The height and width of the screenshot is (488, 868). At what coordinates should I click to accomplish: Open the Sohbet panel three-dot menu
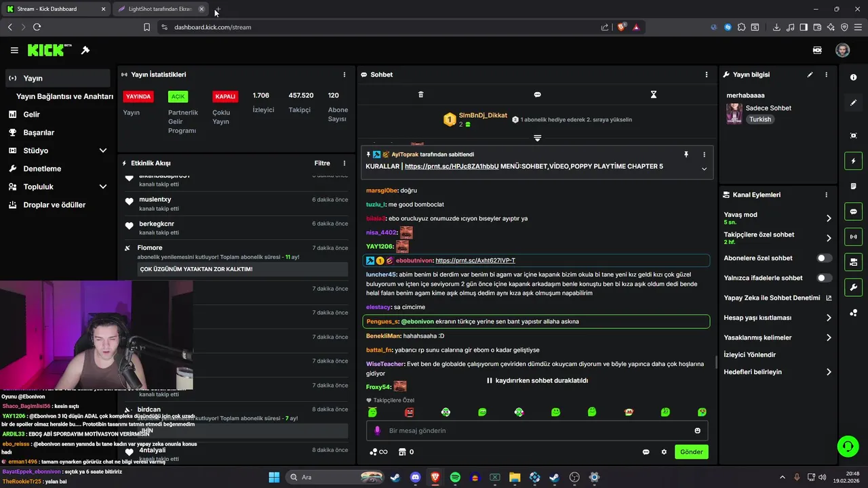coord(707,75)
